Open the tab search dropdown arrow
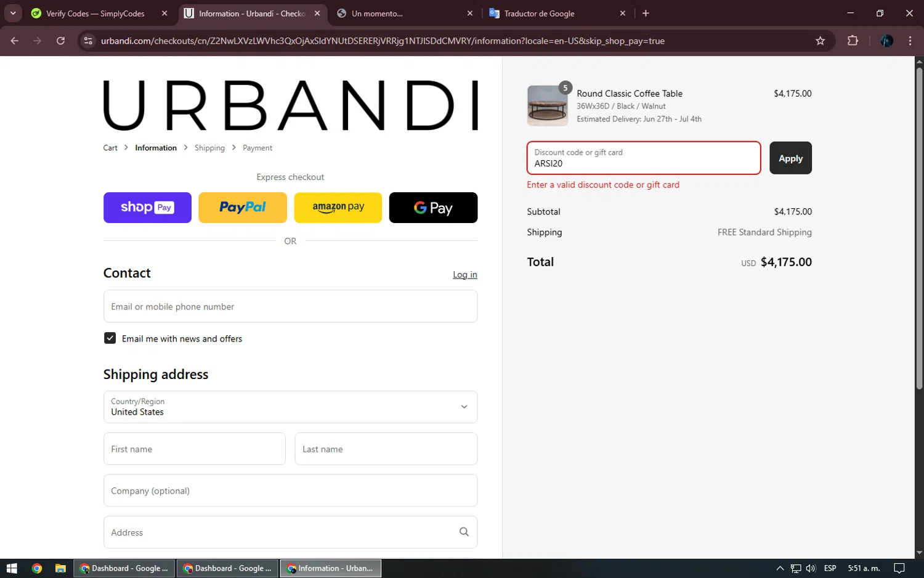The image size is (924, 578). [x=13, y=13]
